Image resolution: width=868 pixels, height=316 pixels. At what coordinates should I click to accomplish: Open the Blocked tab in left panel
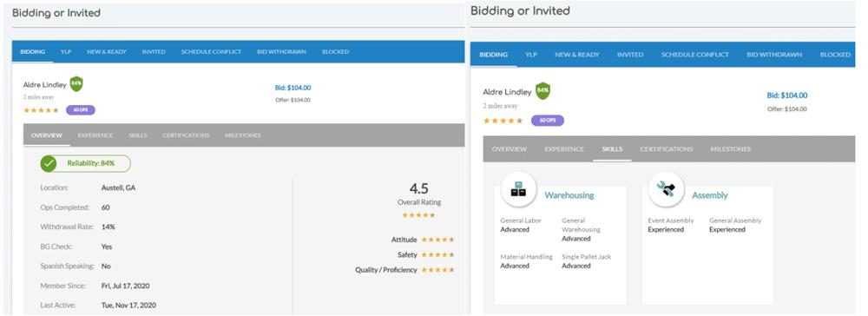pos(335,51)
